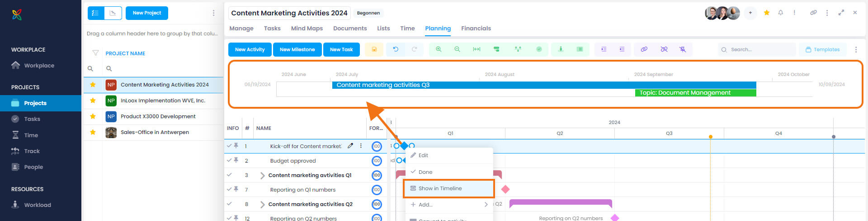
Task: Click the crossed-out pin icon
Action: pyautogui.click(x=683, y=49)
